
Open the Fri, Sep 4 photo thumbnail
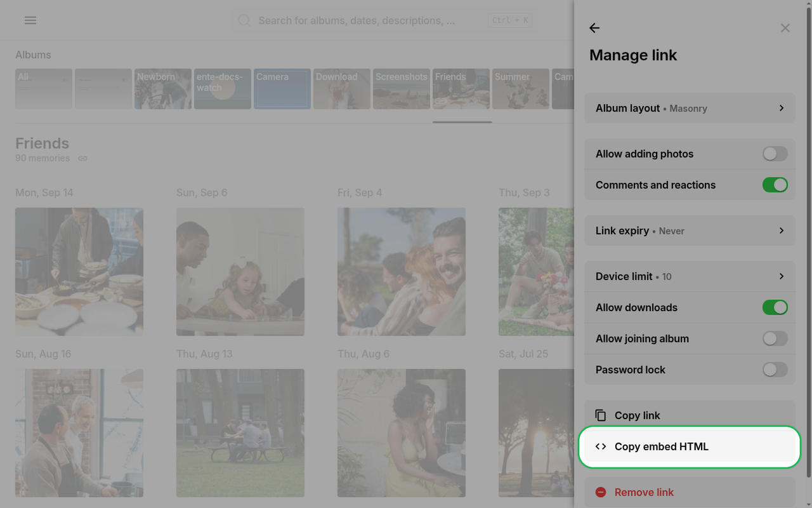click(402, 272)
